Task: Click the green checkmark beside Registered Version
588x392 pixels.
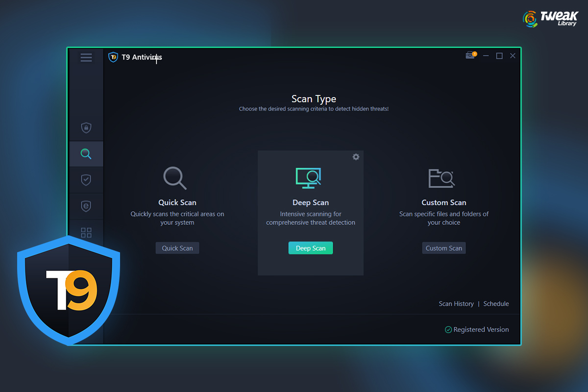Action: pyautogui.click(x=448, y=329)
